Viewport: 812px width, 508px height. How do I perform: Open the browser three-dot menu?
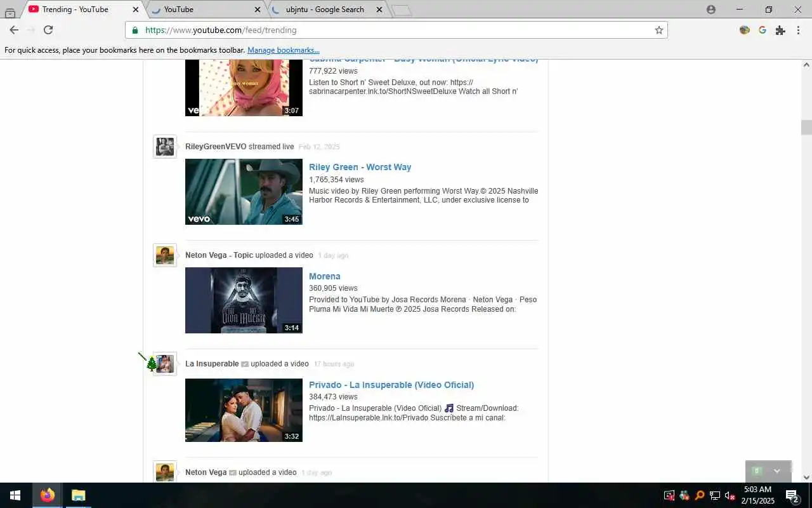[798, 30]
